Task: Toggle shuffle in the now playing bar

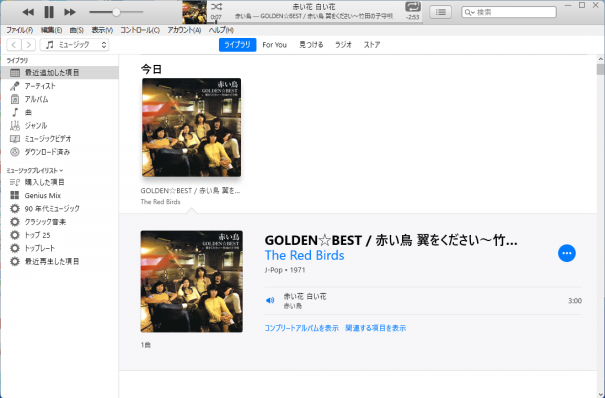Action: [x=216, y=6]
